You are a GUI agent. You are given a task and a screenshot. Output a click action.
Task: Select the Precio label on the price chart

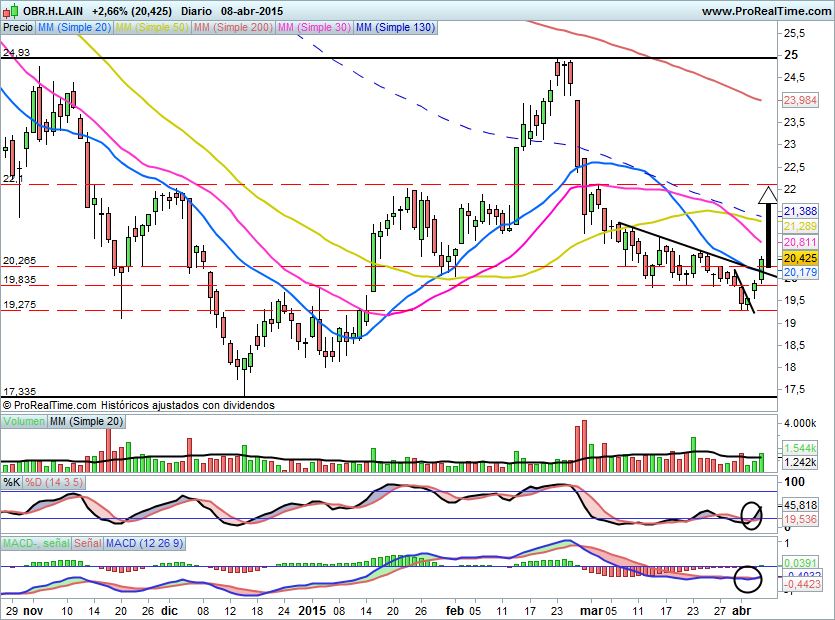coord(18,28)
